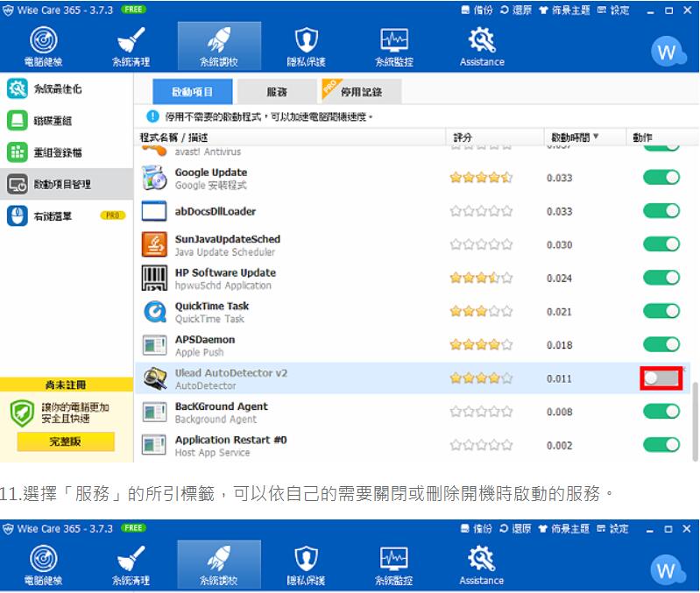Screen dimensions: 700x593
Task: Click the HP Software Update barcode icon
Action: coord(154,278)
